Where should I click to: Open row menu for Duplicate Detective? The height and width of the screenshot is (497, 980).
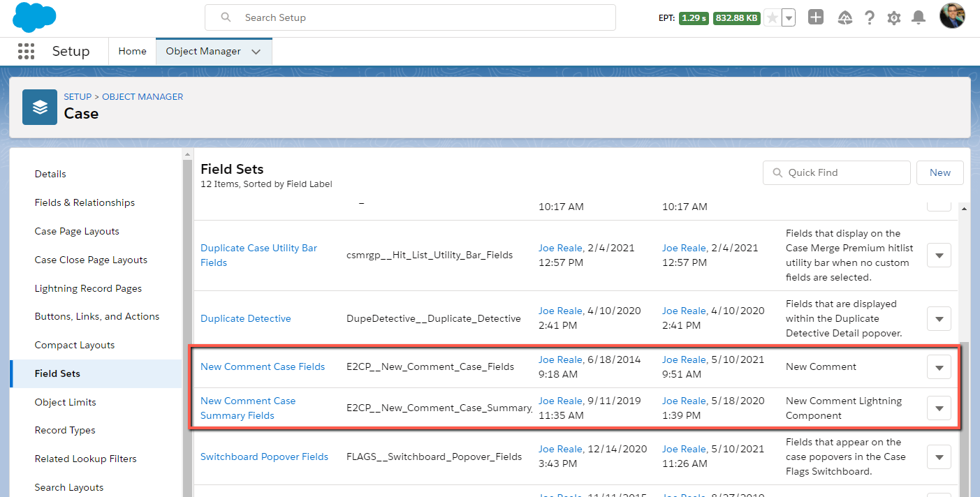[x=939, y=318]
